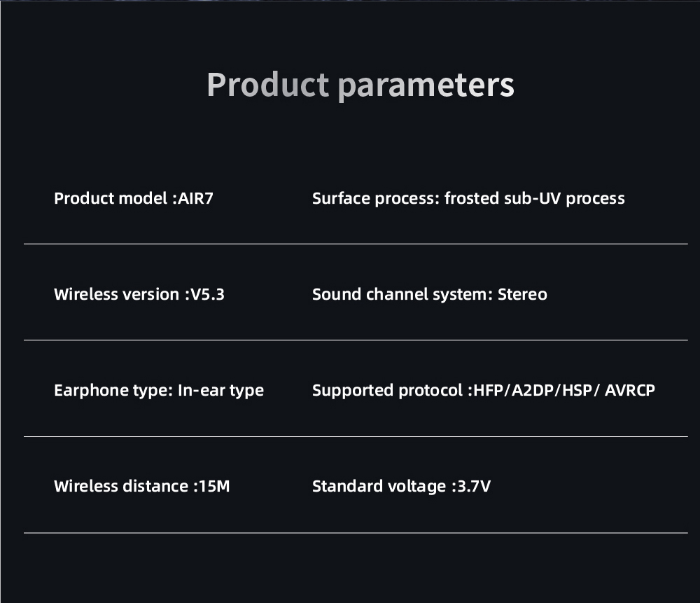The width and height of the screenshot is (700, 603).
Task: Click the 15M distance value
Action: coord(214,486)
